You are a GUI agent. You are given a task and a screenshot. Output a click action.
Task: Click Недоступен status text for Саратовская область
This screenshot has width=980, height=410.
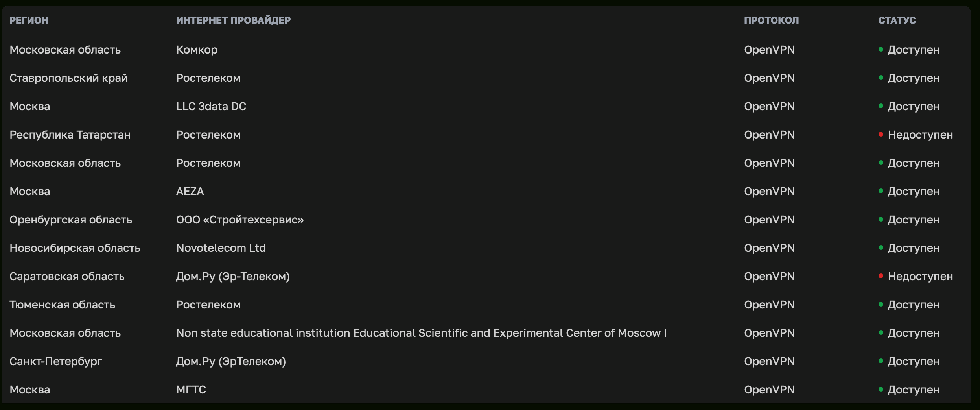tap(920, 276)
